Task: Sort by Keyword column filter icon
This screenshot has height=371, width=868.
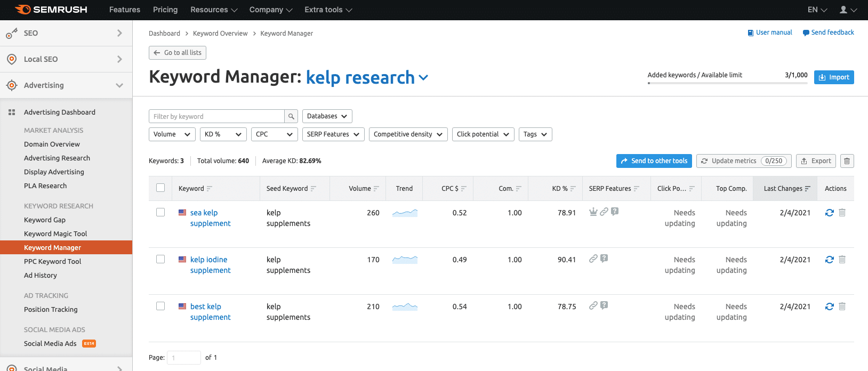Action: click(210, 189)
